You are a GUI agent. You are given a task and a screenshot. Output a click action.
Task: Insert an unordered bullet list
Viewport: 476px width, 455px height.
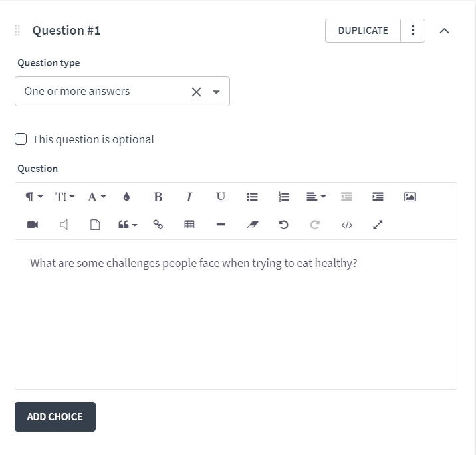[x=252, y=197]
